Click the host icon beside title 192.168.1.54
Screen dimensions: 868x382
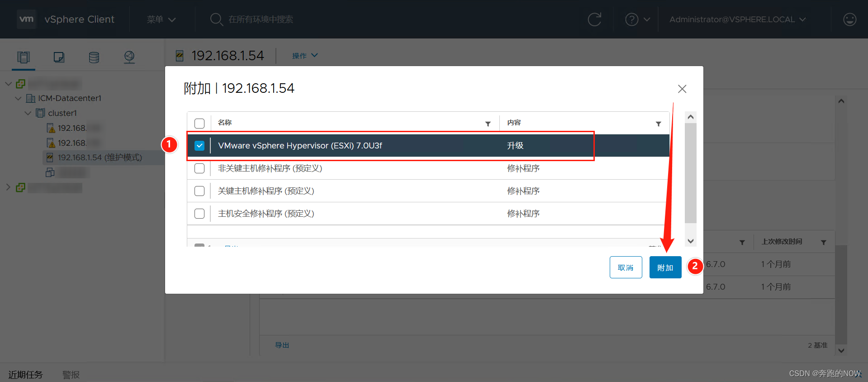coord(180,56)
